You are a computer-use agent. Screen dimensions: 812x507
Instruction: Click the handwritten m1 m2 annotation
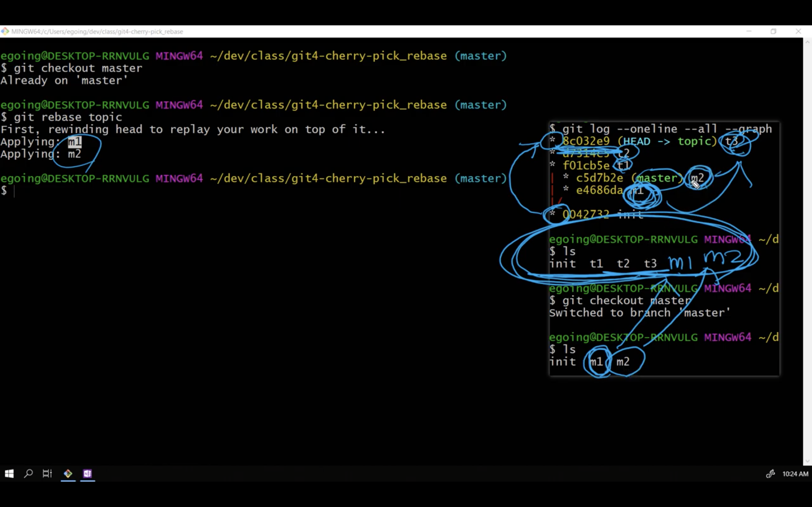pos(705,260)
